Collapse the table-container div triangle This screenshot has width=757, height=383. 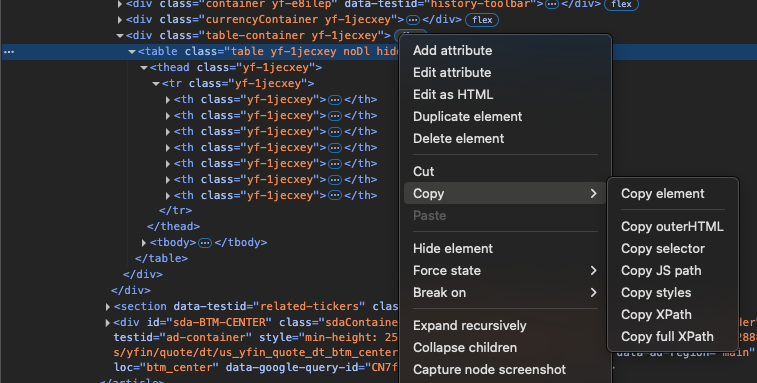point(120,35)
